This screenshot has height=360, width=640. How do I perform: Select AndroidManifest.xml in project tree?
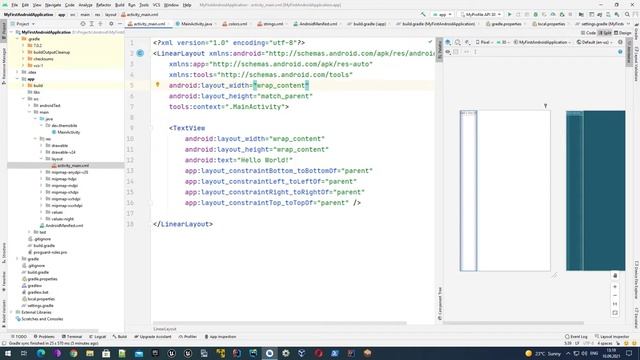pyautogui.click(x=61, y=225)
